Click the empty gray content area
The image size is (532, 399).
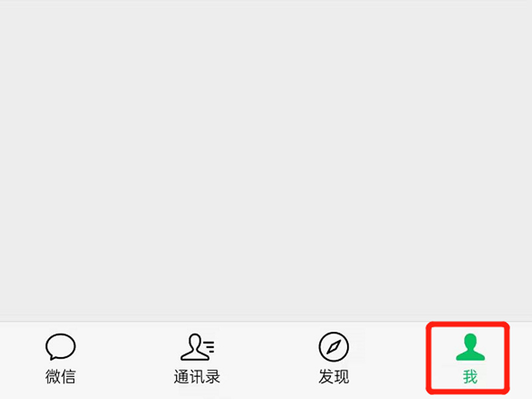[266, 160]
